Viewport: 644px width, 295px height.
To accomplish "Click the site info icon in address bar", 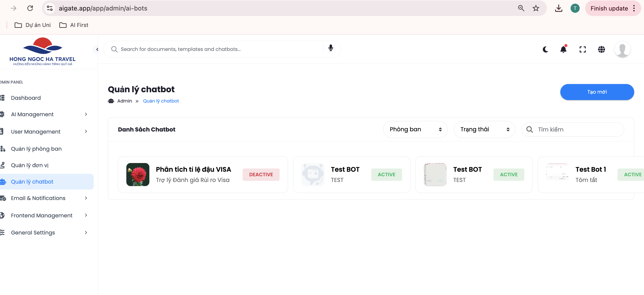I will pyautogui.click(x=50, y=8).
